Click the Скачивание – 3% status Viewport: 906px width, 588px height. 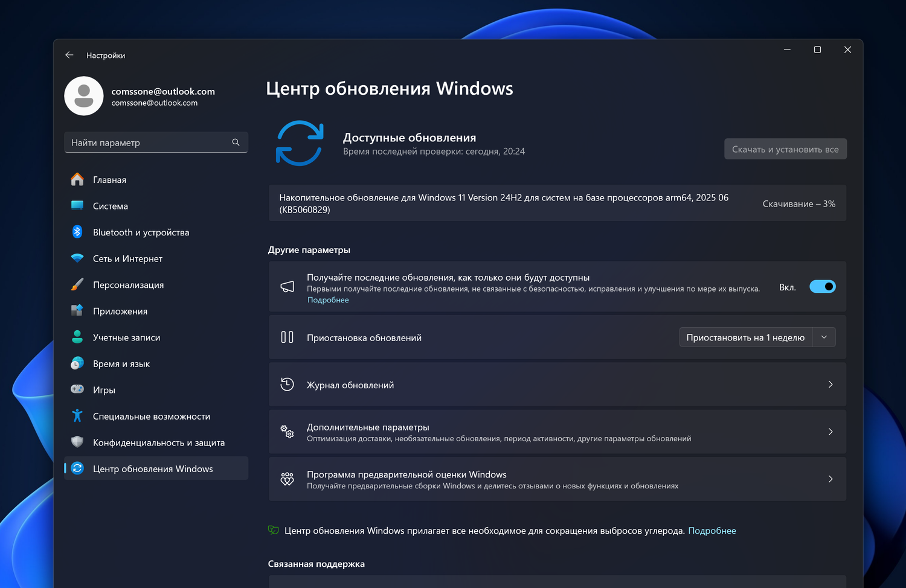click(x=799, y=204)
